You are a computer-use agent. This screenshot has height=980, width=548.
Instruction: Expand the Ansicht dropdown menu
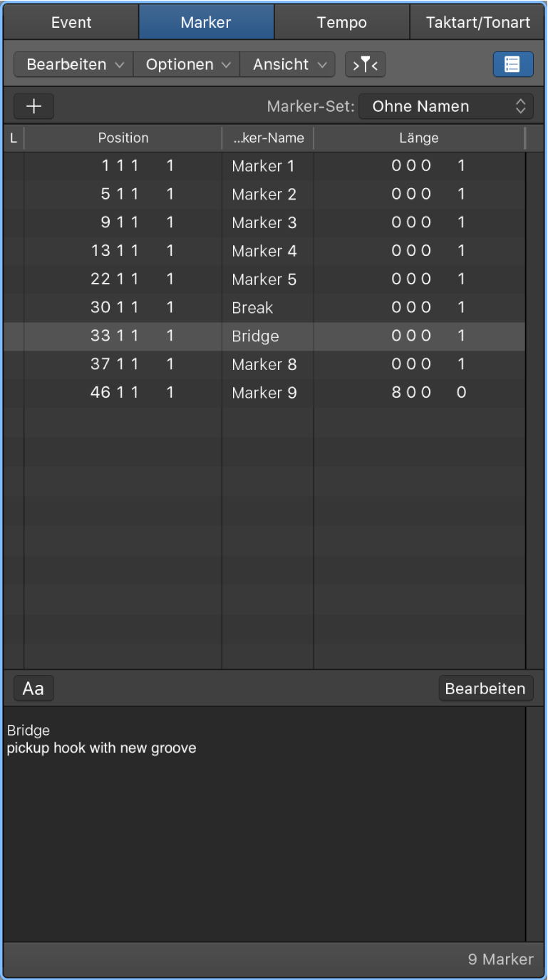point(288,65)
